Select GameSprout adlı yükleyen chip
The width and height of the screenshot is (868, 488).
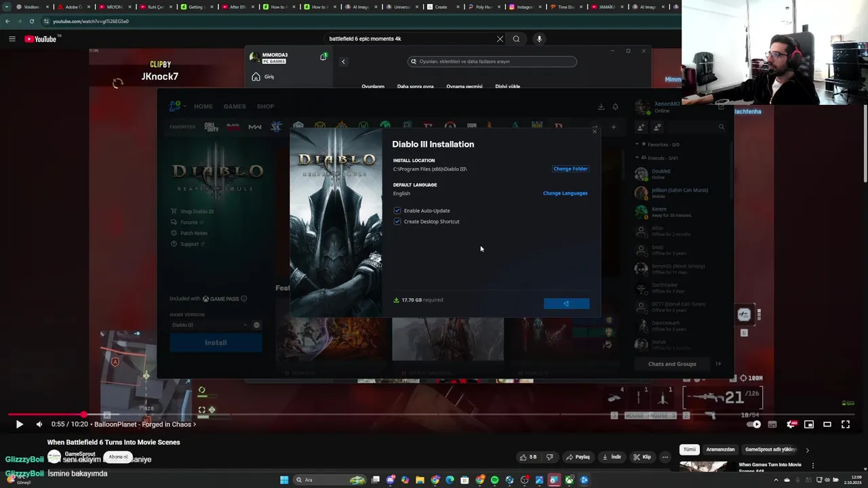coord(771,449)
